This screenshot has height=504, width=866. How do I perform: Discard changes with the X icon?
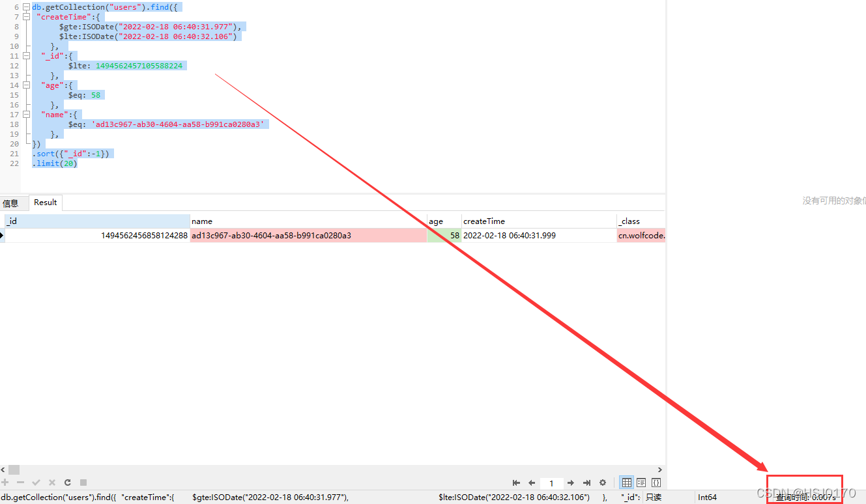point(52,483)
